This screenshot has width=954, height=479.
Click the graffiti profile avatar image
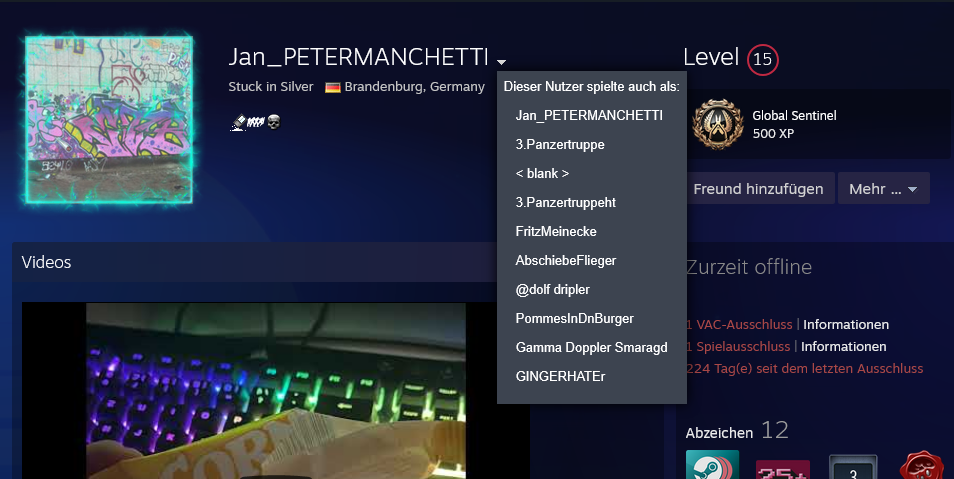coord(109,119)
